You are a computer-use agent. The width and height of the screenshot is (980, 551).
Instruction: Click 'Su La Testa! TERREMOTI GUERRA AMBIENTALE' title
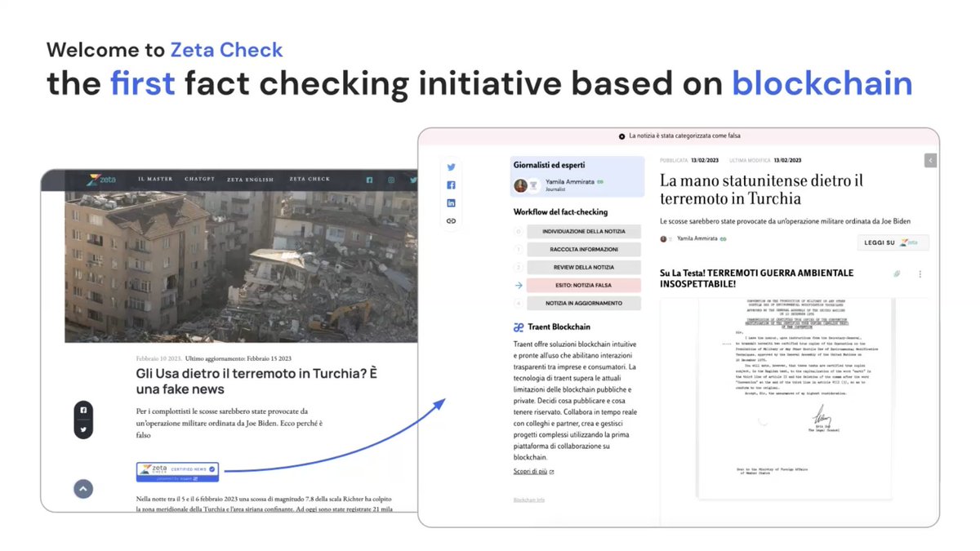pos(756,278)
